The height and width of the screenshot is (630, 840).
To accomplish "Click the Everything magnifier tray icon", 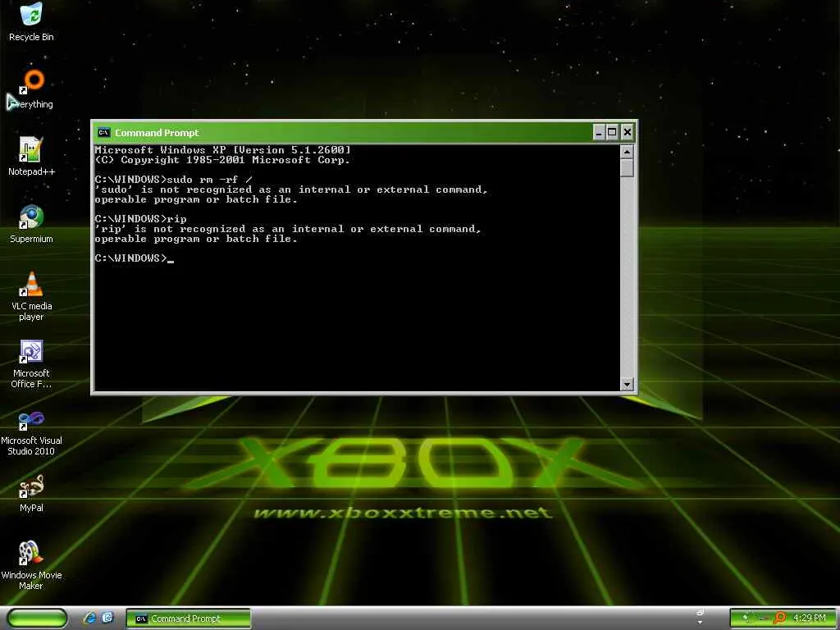I will tap(781, 619).
